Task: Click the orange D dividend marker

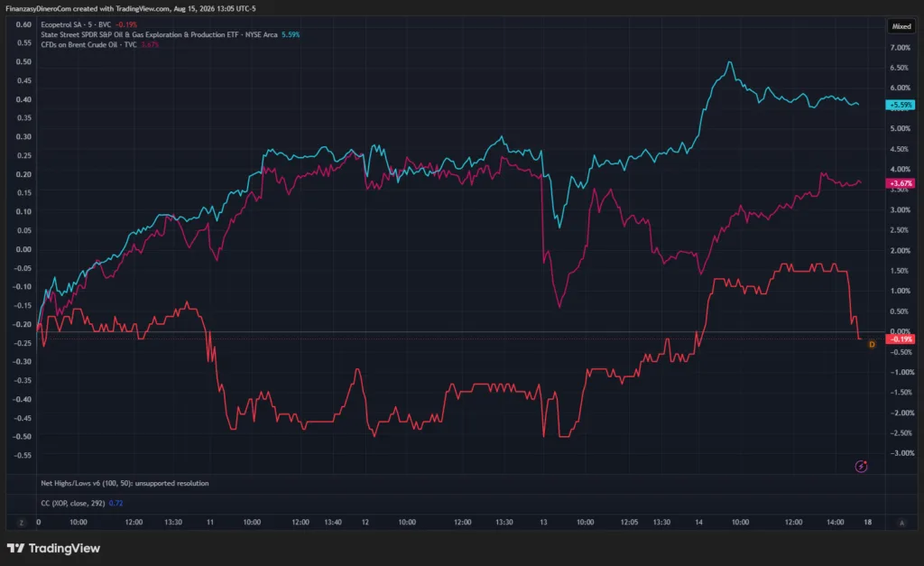Action: pos(872,344)
